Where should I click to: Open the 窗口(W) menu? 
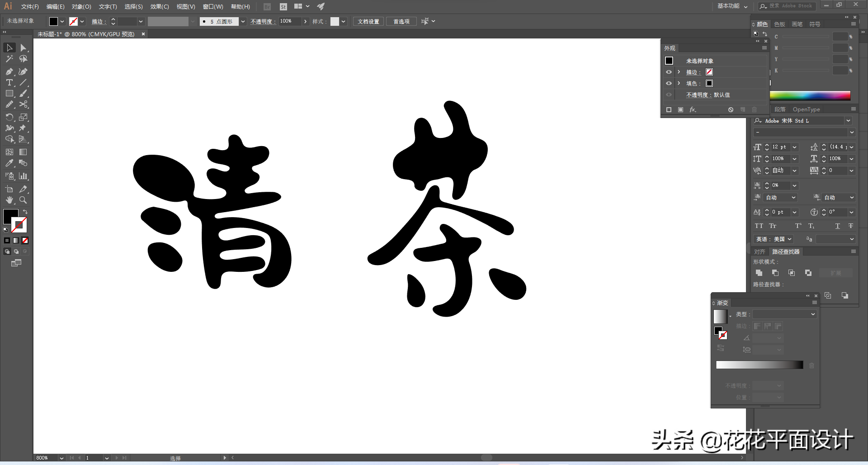click(x=213, y=6)
